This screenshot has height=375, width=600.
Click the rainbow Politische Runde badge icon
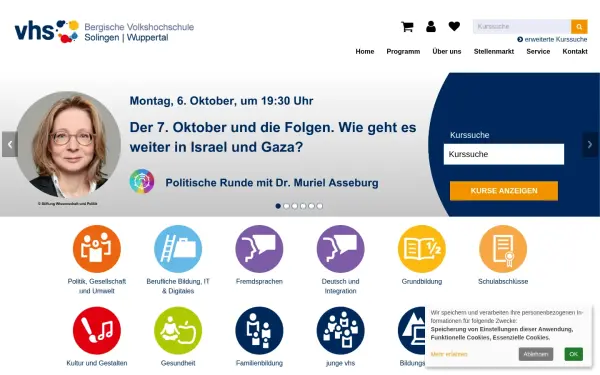[x=142, y=181]
